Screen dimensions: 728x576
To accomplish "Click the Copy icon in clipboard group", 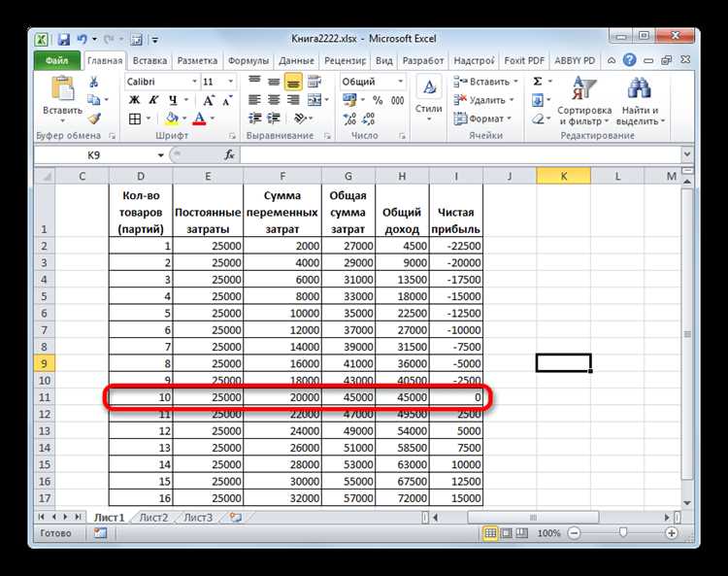I will pyautogui.click(x=94, y=99).
